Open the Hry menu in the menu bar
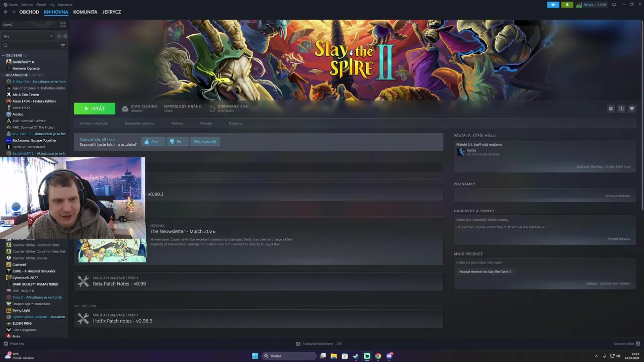This screenshot has width=644, height=362. 52,5
